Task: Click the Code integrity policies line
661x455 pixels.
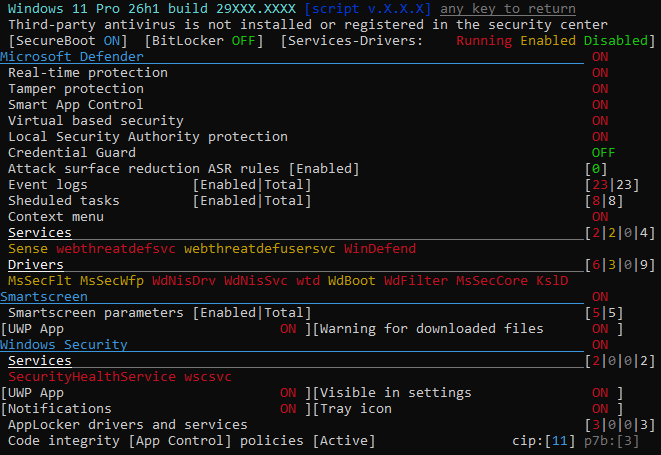Action: (x=191, y=441)
